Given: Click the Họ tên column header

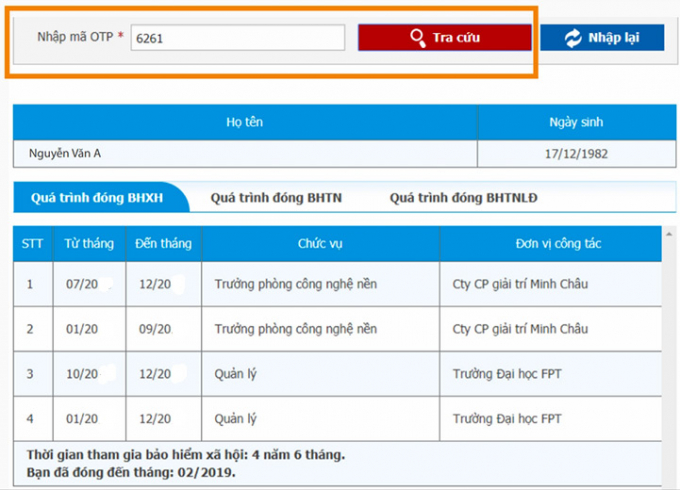Looking at the screenshot, I should point(245,122).
